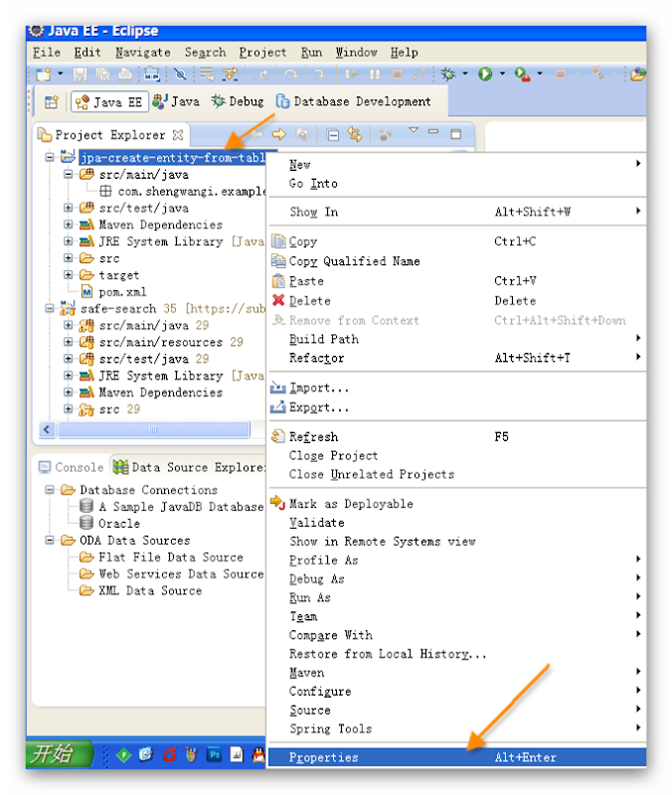Open the Window menu
The image size is (672, 795).
357,53
